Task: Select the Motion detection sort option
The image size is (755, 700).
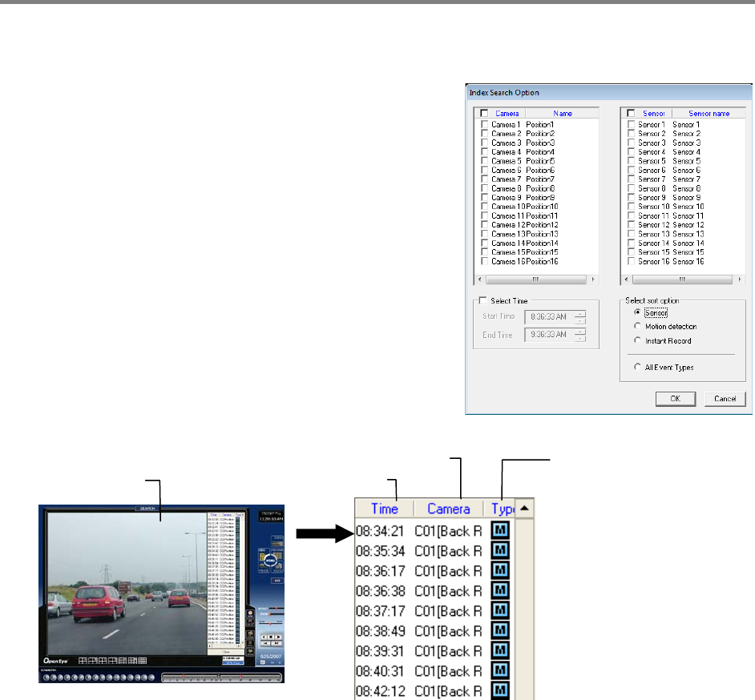Action: click(x=638, y=327)
